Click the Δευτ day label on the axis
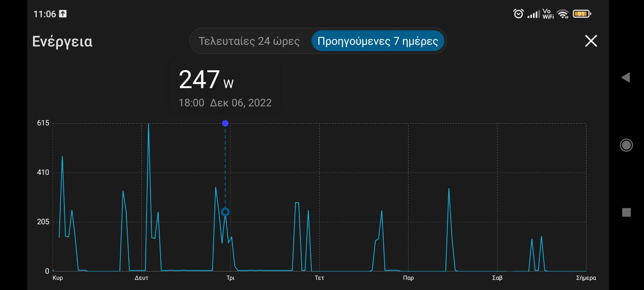Viewport: 644px width, 290px height. (142, 278)
